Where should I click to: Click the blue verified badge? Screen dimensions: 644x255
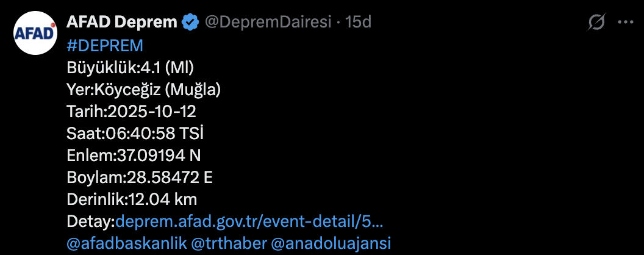click(190, 23)
